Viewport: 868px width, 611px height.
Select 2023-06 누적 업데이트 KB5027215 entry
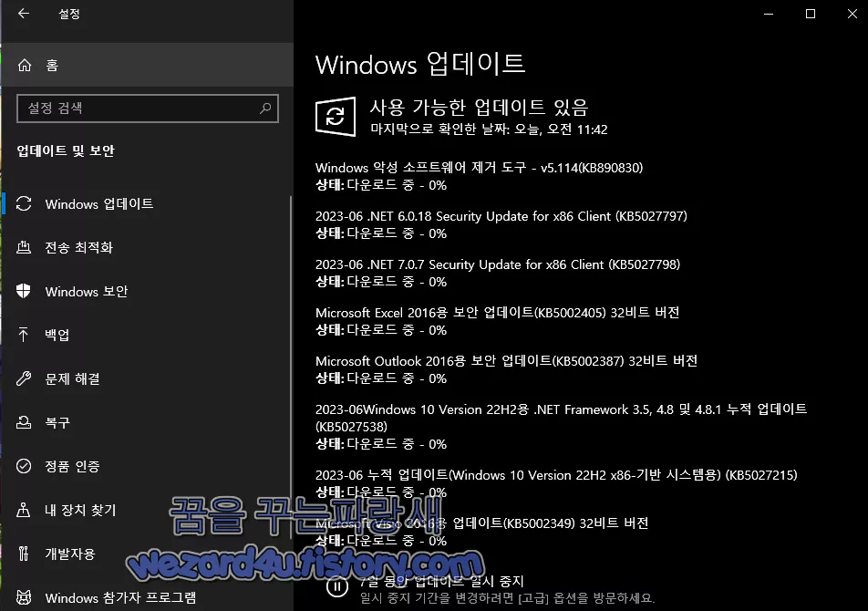point(556,483)
